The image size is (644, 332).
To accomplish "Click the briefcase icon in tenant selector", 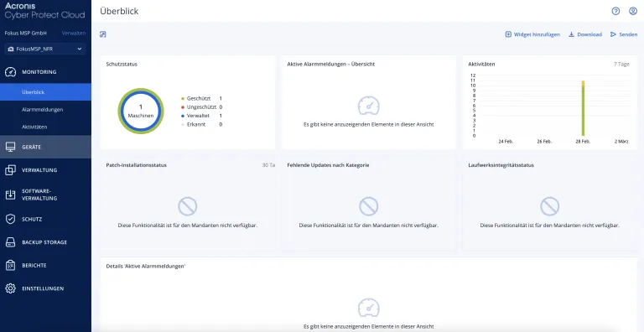I will (11, 49).
